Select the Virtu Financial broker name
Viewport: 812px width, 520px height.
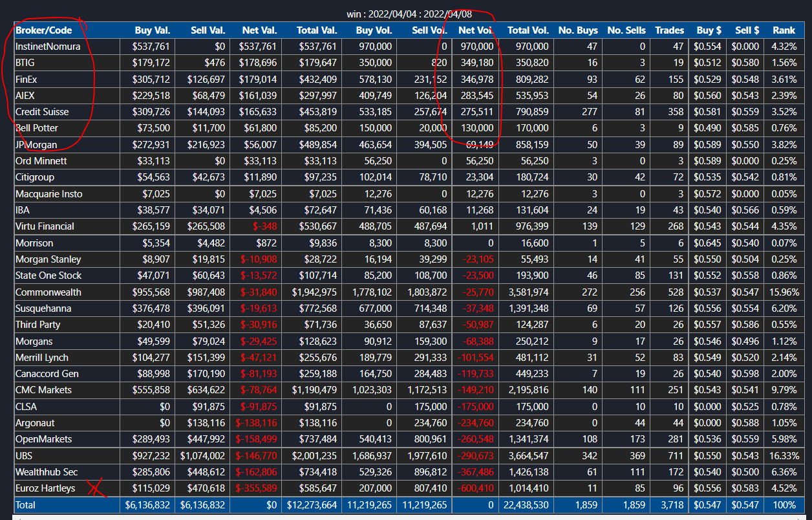coord(45,226)
